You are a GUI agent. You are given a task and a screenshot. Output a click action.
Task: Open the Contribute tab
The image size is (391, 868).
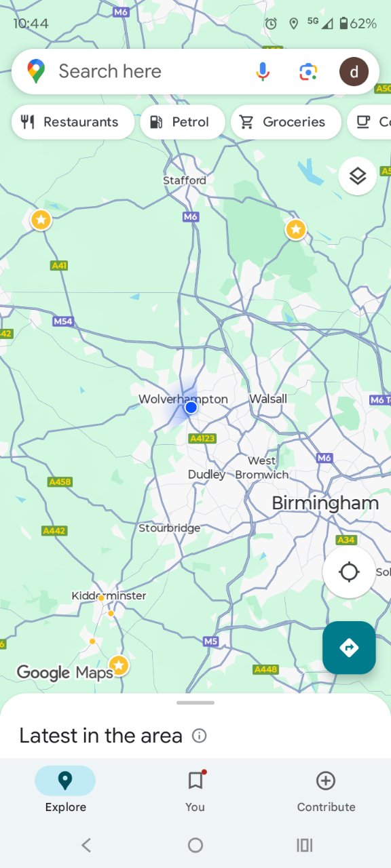326,790
